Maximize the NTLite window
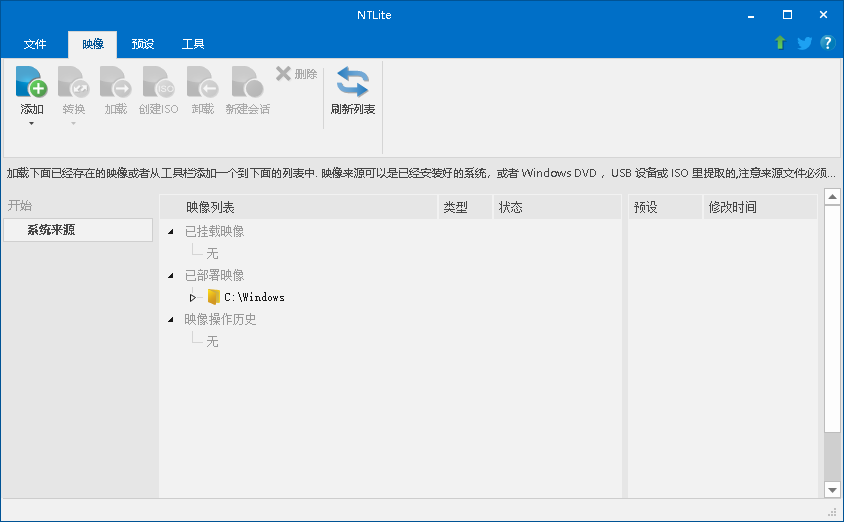This screenshot has height=522, width=844. (x=787, y=15)
